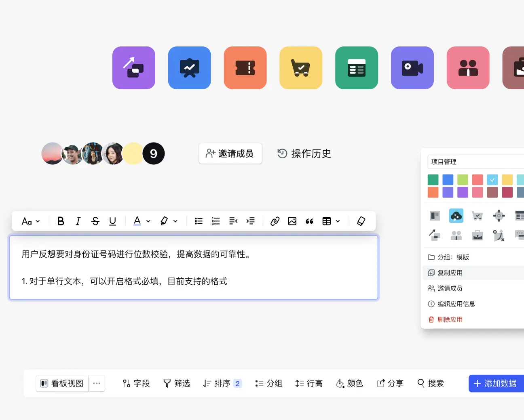Open the Aa text style dropdown
The image size is (524, 420).
31,221
